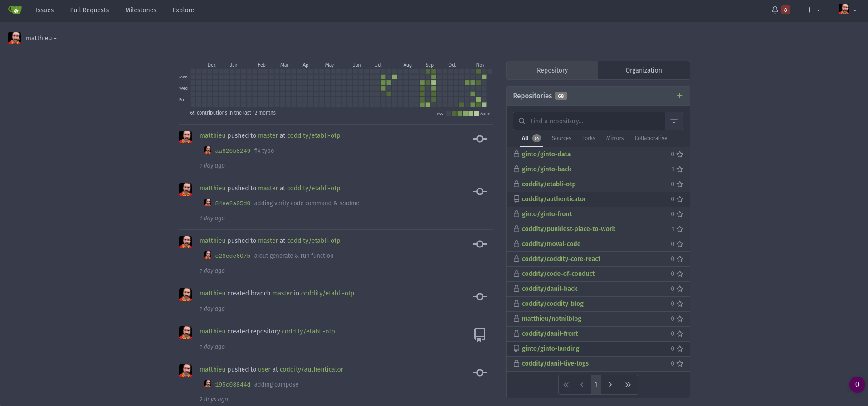Open Pull Requests in top navigation
This screenshot has height=406, width=868.
(x=89, y=10)
